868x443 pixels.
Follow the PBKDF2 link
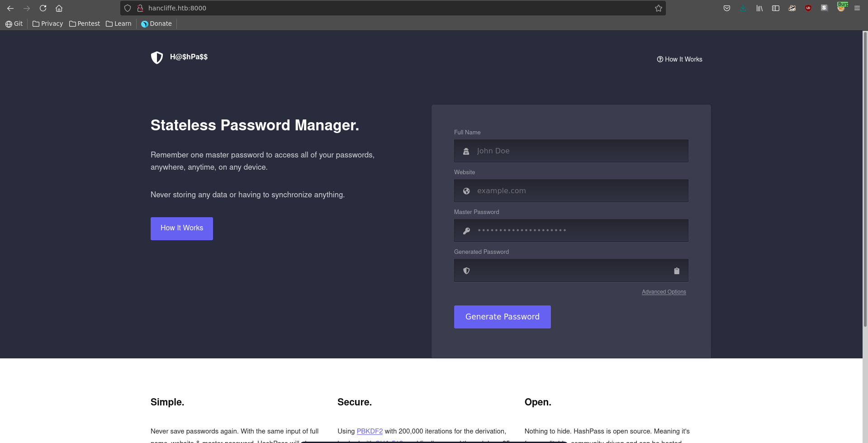click(370, 431)
